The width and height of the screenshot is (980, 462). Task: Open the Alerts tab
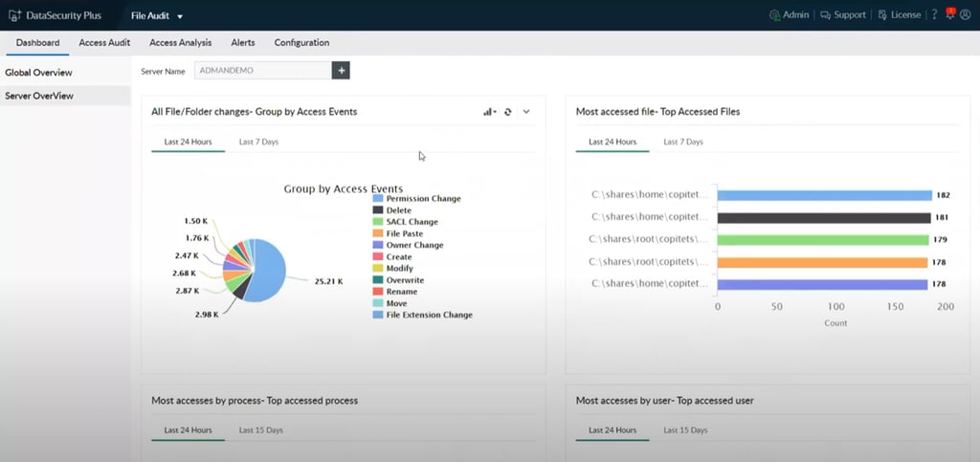tap(242, 43)
